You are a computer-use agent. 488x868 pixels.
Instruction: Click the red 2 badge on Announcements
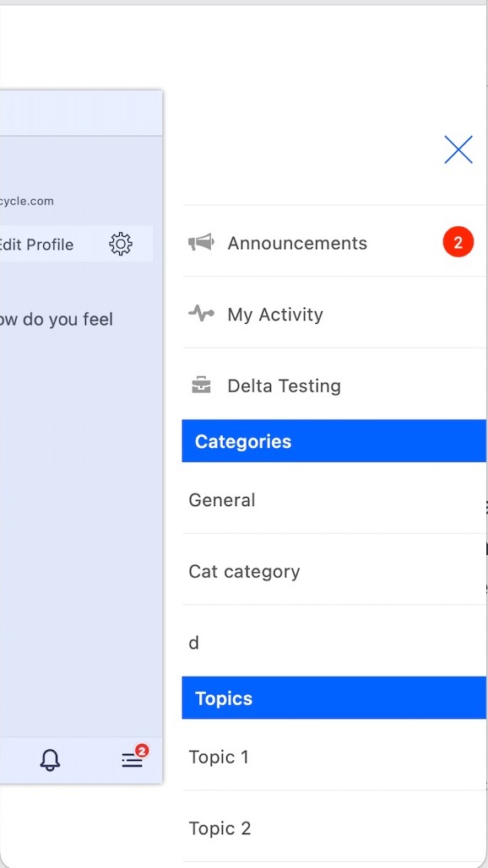point(458,242)
